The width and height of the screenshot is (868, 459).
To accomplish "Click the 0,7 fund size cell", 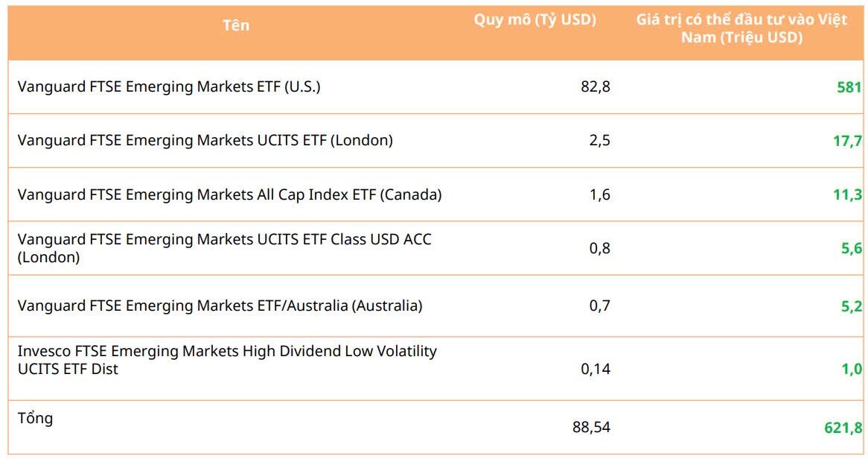I will 599,306.
